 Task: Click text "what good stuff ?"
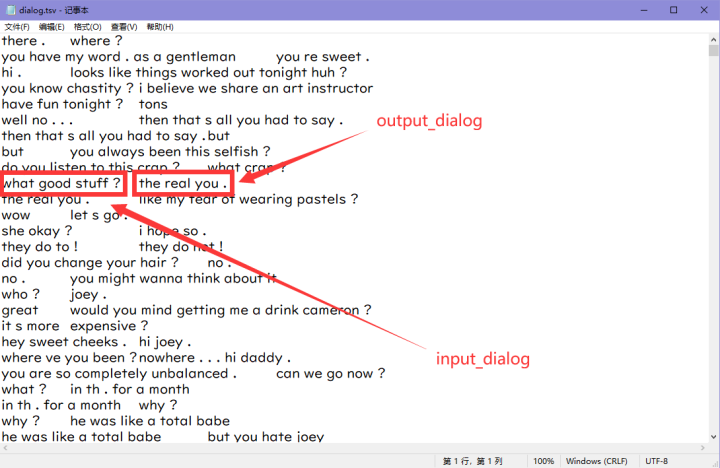click(x=61, y=183)
